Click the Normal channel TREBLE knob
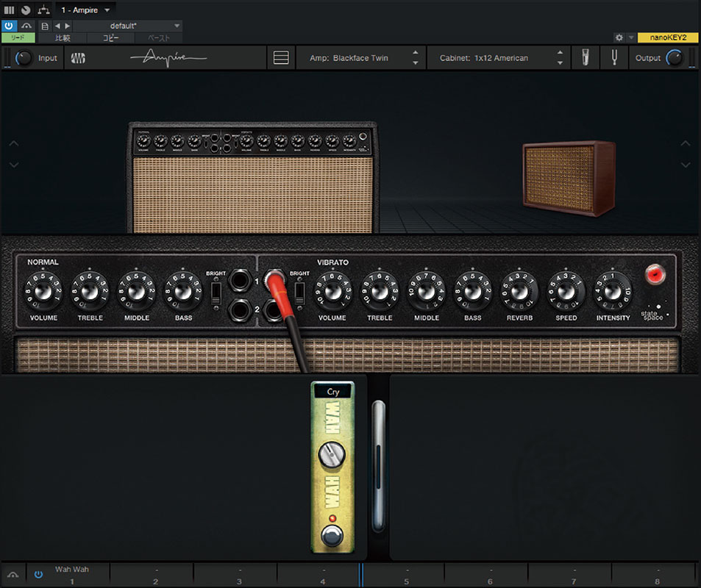This screenshot has height=588, width=701. (x=90, y=292)
